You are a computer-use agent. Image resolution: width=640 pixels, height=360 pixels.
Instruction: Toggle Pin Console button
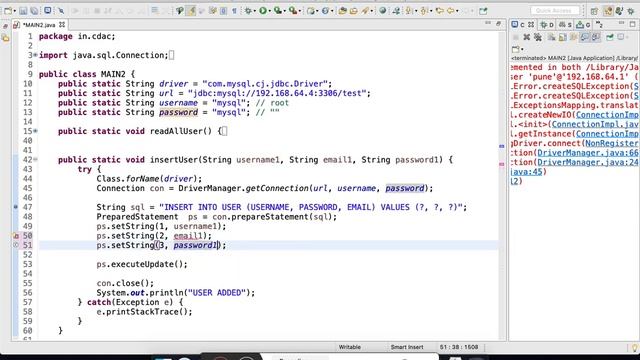click(x=610, y=37)
